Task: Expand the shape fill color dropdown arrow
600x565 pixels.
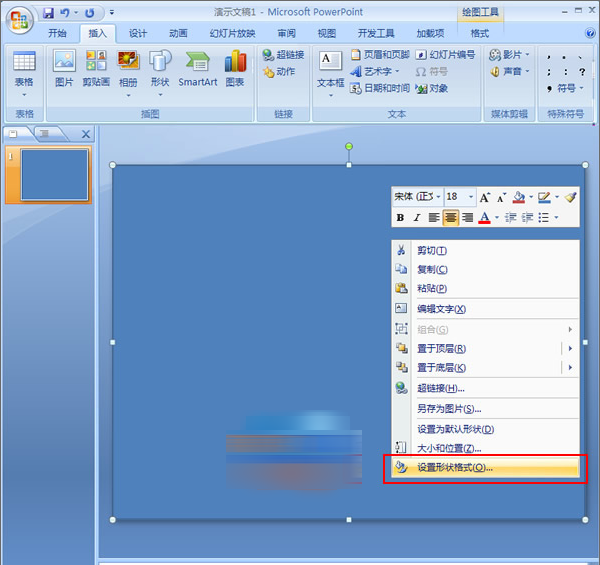Action: [x=531, y=197]
